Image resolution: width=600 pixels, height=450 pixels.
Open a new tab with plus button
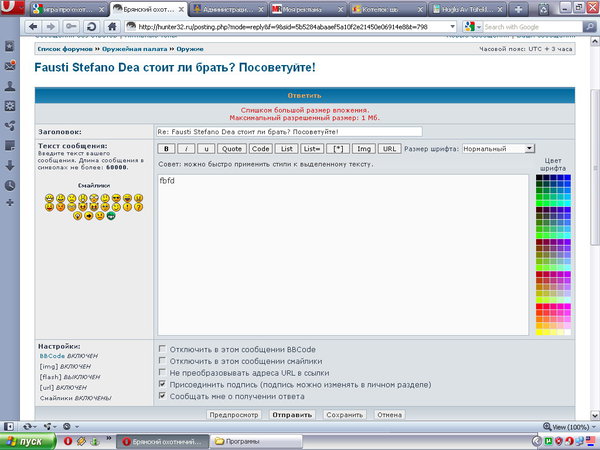pos(518,10)
